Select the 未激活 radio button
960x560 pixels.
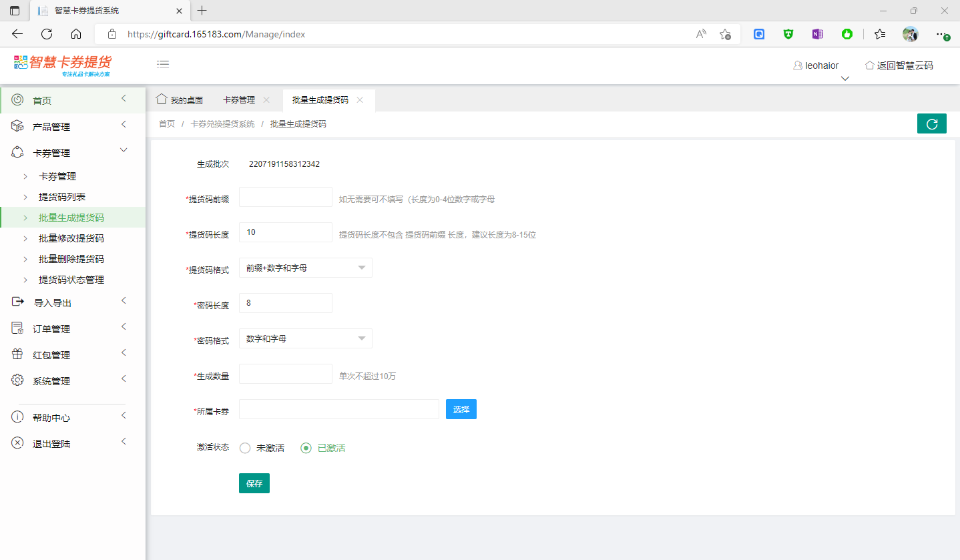point(245,448)
